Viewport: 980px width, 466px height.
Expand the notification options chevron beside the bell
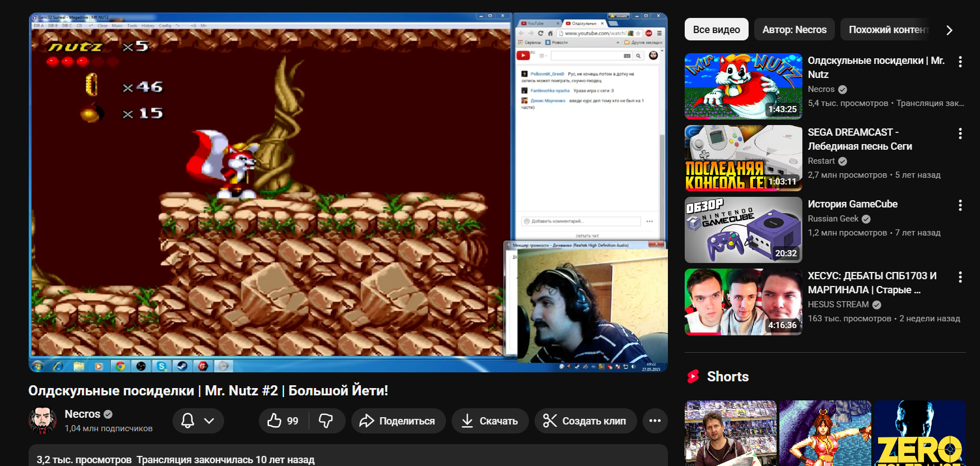click(209, 421)
